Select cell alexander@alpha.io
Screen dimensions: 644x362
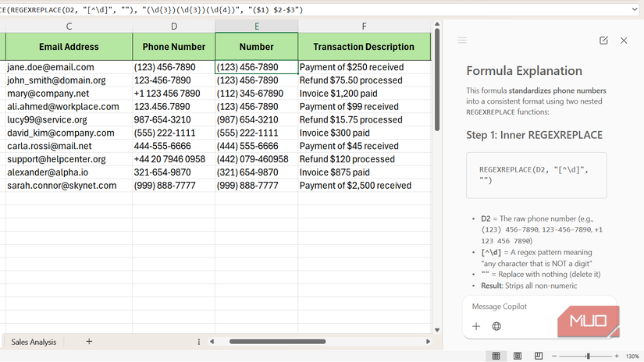(69, 172)
